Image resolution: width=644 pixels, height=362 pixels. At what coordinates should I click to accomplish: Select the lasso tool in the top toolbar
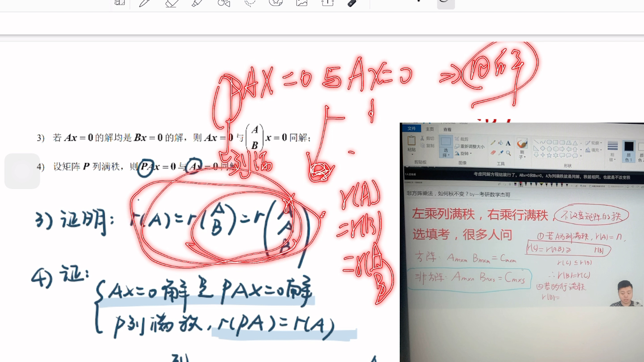[250, 3]
